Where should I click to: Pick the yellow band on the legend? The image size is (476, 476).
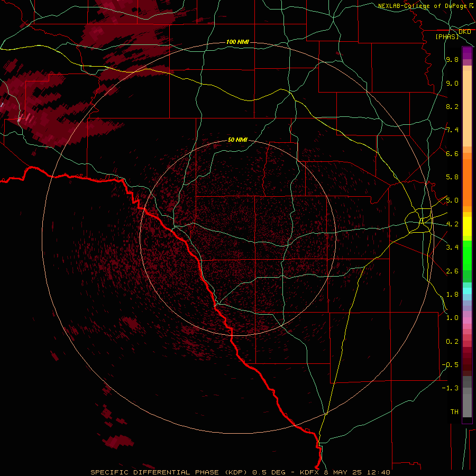click(467, 226)
